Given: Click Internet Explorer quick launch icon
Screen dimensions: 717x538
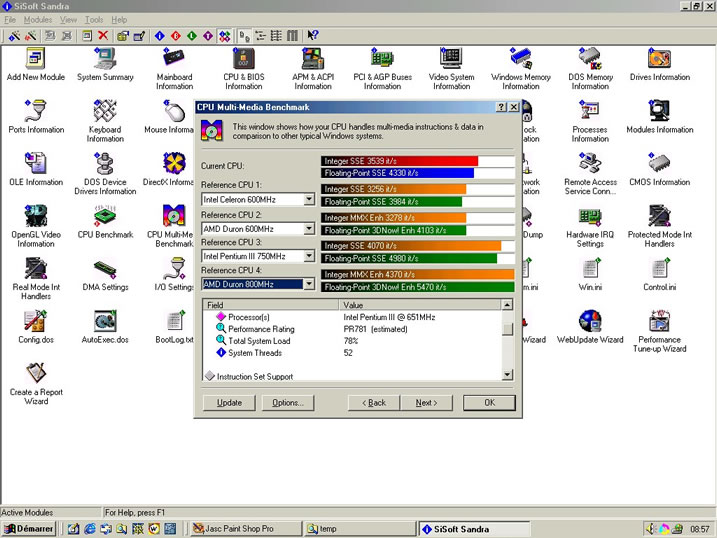Looking at the screenshot, I should 90,529.
